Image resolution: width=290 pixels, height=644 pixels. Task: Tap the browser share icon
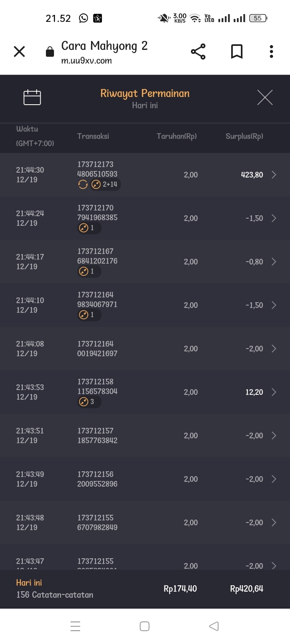tap(198, 52)
